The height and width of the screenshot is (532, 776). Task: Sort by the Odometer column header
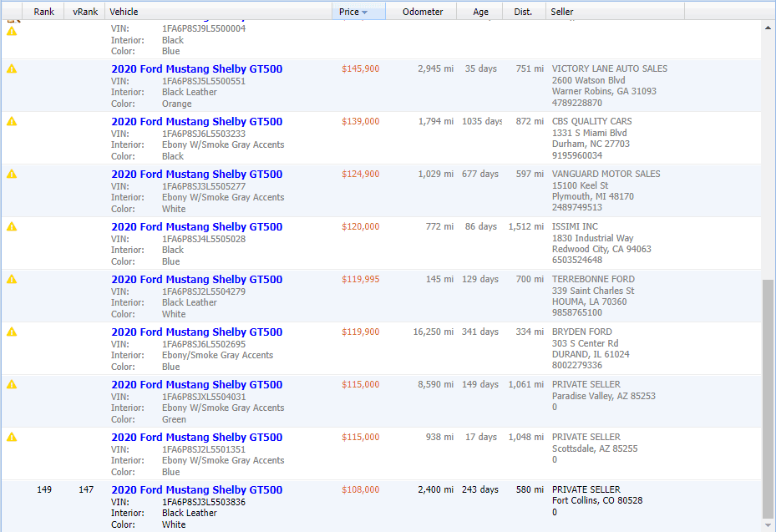point(421,12)
